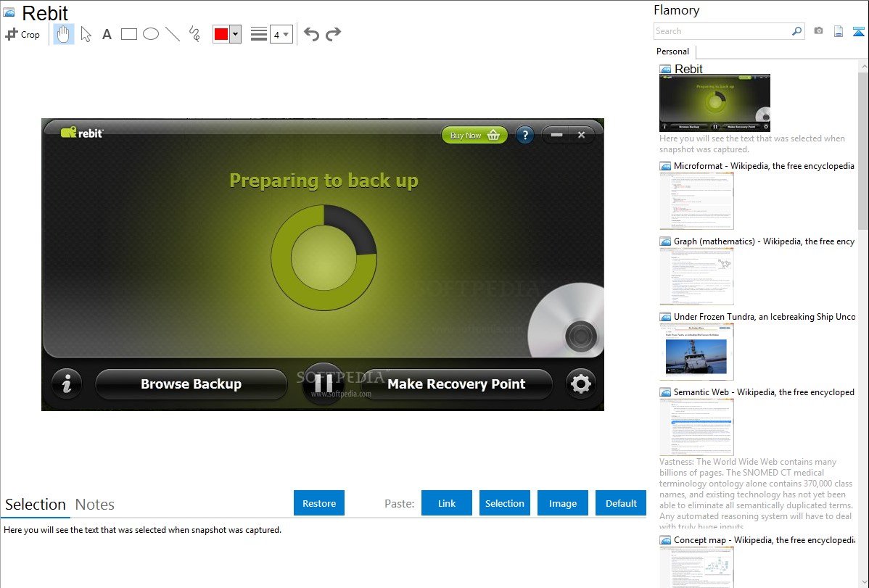Viewport: 869px width, 588px height.
Task: Click the Flamory icon next to the Microformat title
Action: coord(666,166)
